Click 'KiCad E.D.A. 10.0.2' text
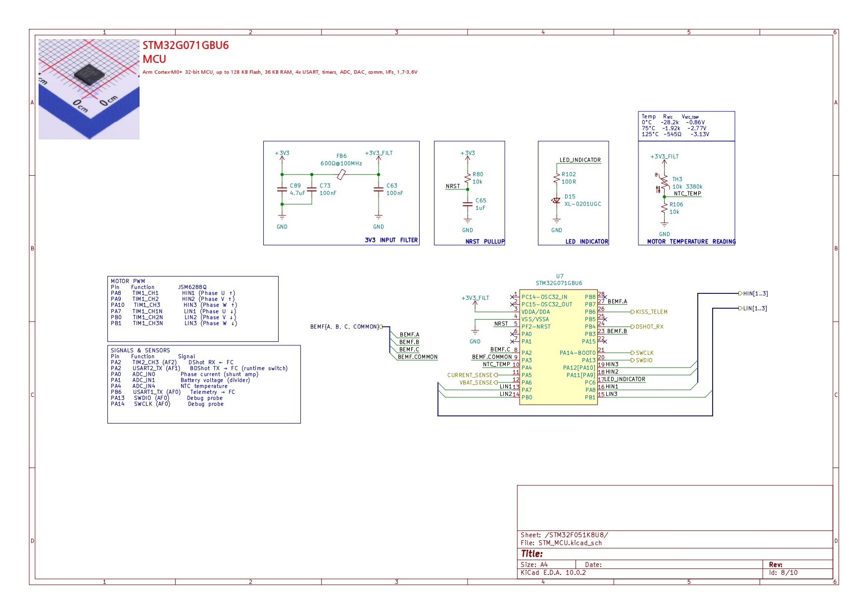Image resolution: width=868 pixels, height=614 pixels. pyautogui.click(x=553, y=572)
